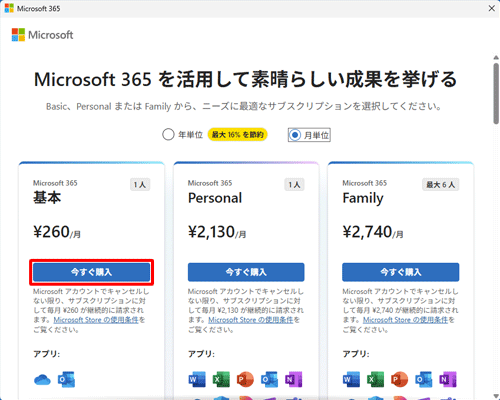Image resolution: width=500 pixels, height=400 pixels.
Task: Click the OneDrive icon in the 基本 plan
Action: 42,380
